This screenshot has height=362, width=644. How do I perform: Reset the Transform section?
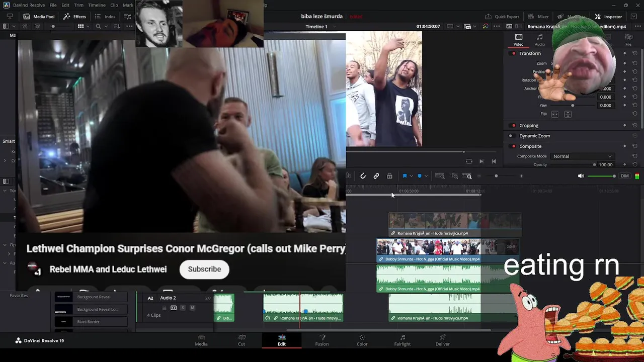(x=635, y=53)
